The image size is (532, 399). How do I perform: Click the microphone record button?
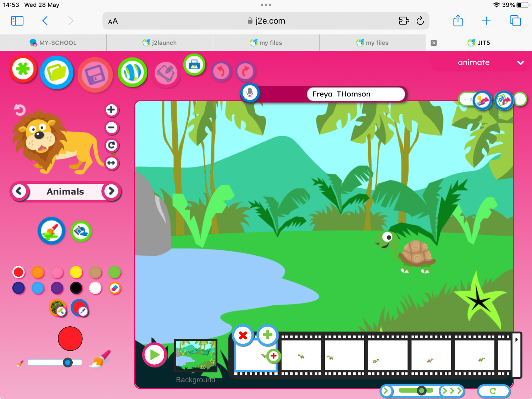coord(250,93)
